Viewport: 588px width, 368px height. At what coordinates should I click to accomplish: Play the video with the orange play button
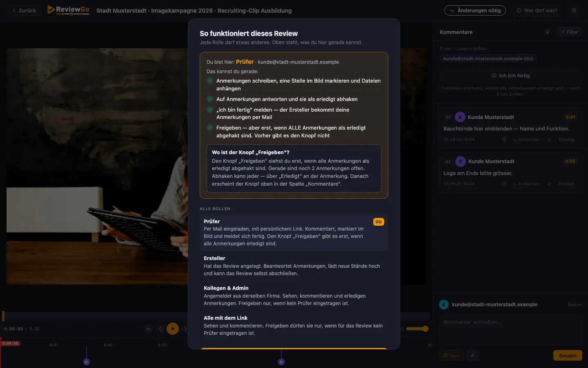(173, 329)
